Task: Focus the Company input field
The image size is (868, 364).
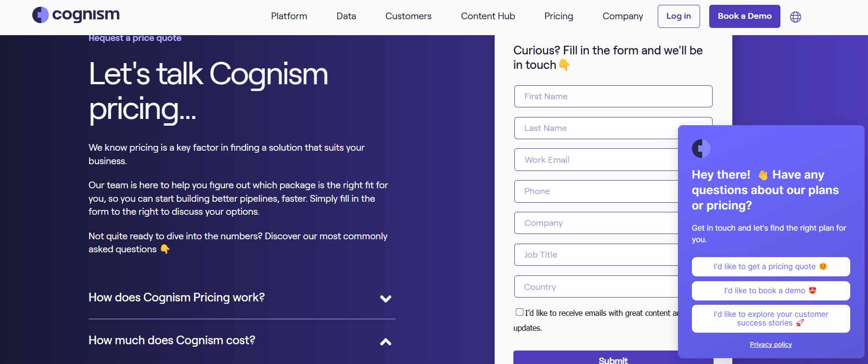Action: (596, 223)
